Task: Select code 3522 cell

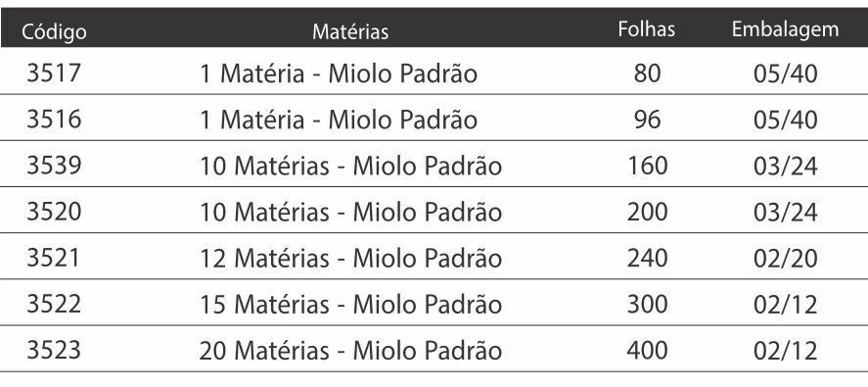Action: tap(54, 304)
